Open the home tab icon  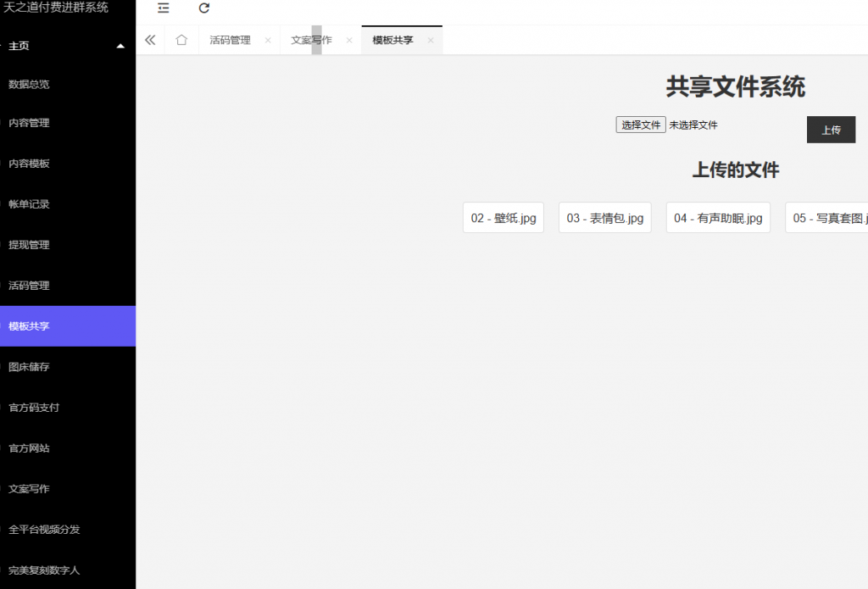181,40
